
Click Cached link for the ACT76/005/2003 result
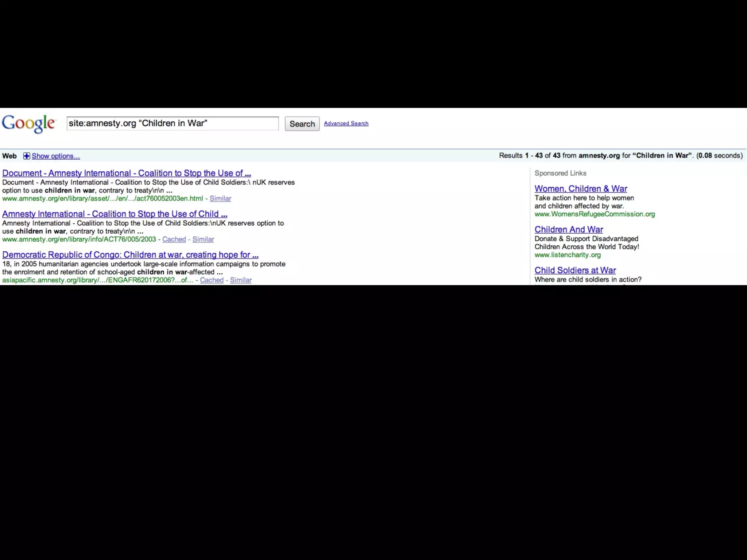point(174,240)
